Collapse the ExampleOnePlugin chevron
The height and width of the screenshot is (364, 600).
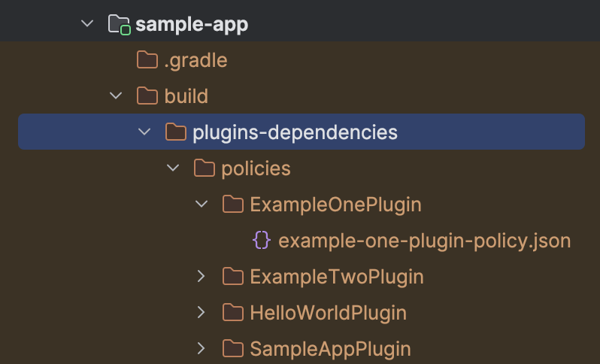click(201, 205)
